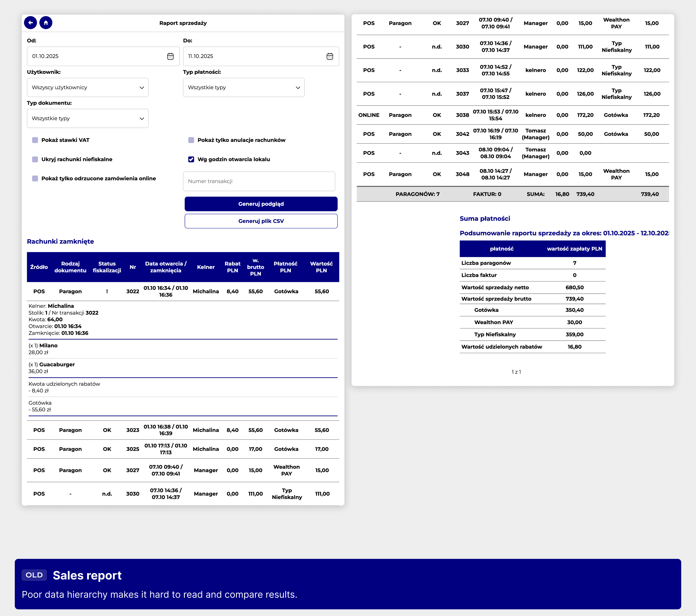The image size is (696, 616).
Task: Open calendar picker for Do date
Action: coord(329,56)
